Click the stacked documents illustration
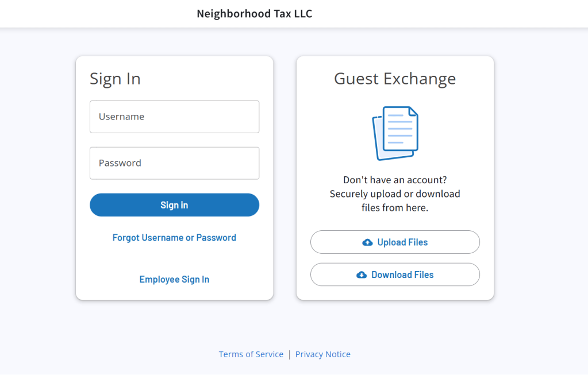The height and width of the screenshot is (375, 588). pyautogui.click(x=395, y=133)
